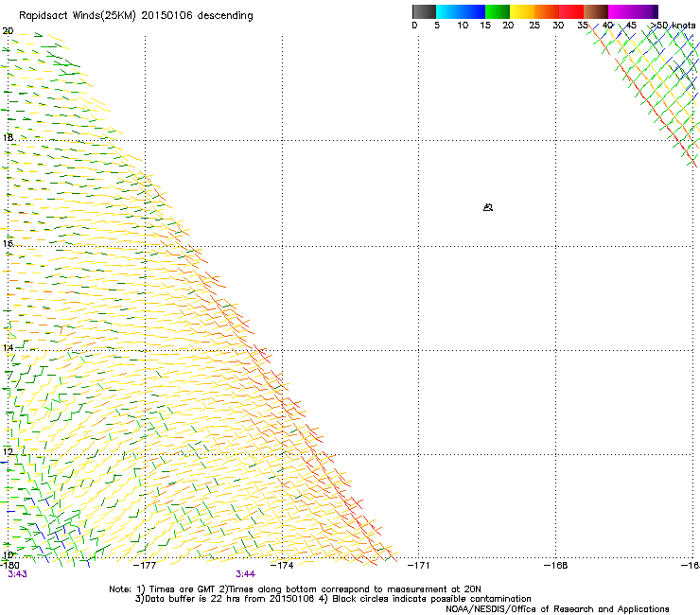Click the cyan-to-blue 5-15 knots legend swatch
700x615 pixels.
point(461,11)
